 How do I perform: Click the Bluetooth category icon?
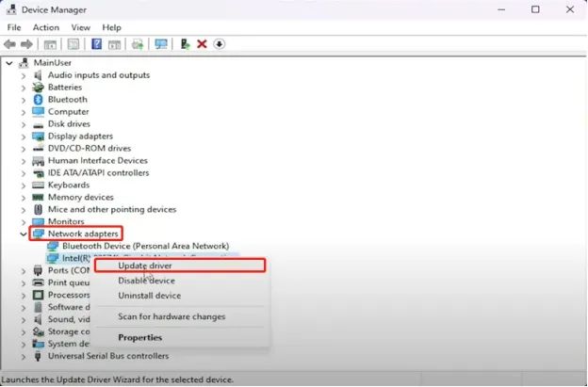(x=38, y=99)
